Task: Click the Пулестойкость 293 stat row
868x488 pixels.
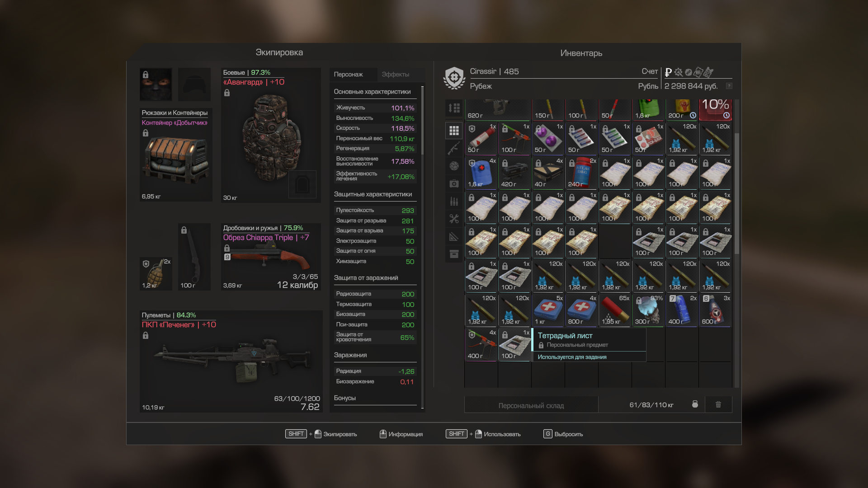Action: 375,210
